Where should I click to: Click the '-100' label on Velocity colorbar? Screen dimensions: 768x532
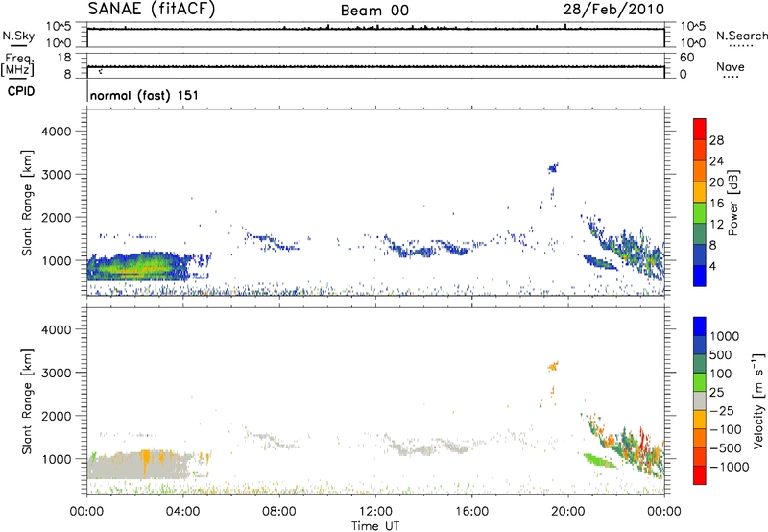[726, 429]
